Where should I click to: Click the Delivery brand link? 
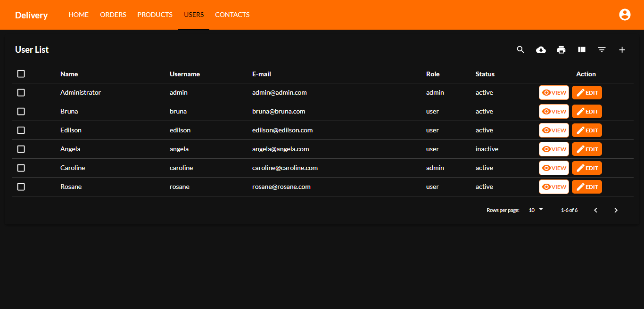(31, 15)
